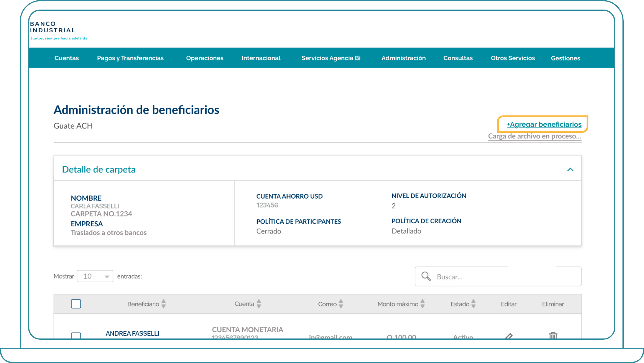Image resolution: width=644 pixels, height=363 pixels.
Task: Click the Detallado creation policy value
Action: point(406,231)
